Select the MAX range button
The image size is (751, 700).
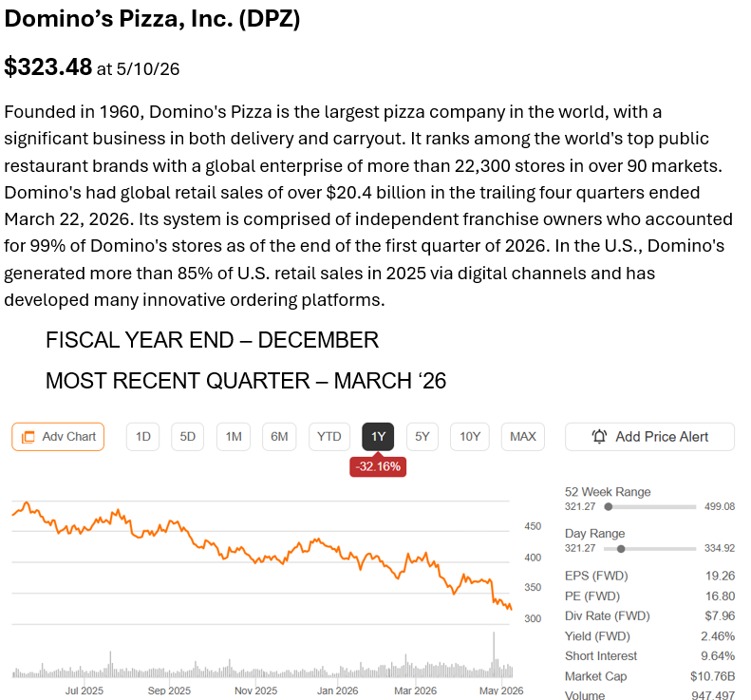(x=523, y=437)
